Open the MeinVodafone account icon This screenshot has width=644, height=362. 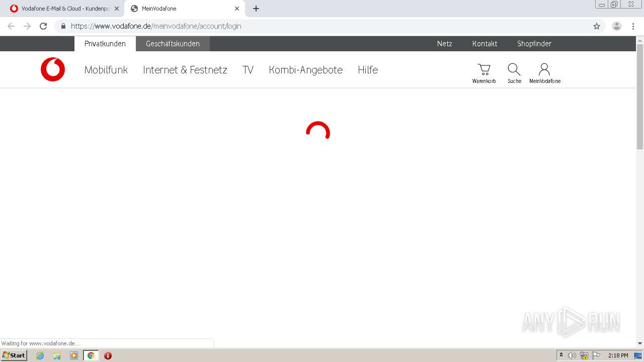[544, 73]
